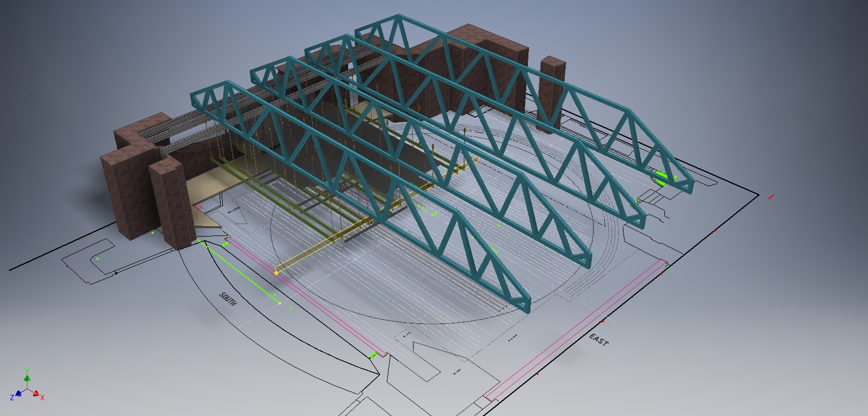Select the tan platform floor slab

(x=205, y=197)
